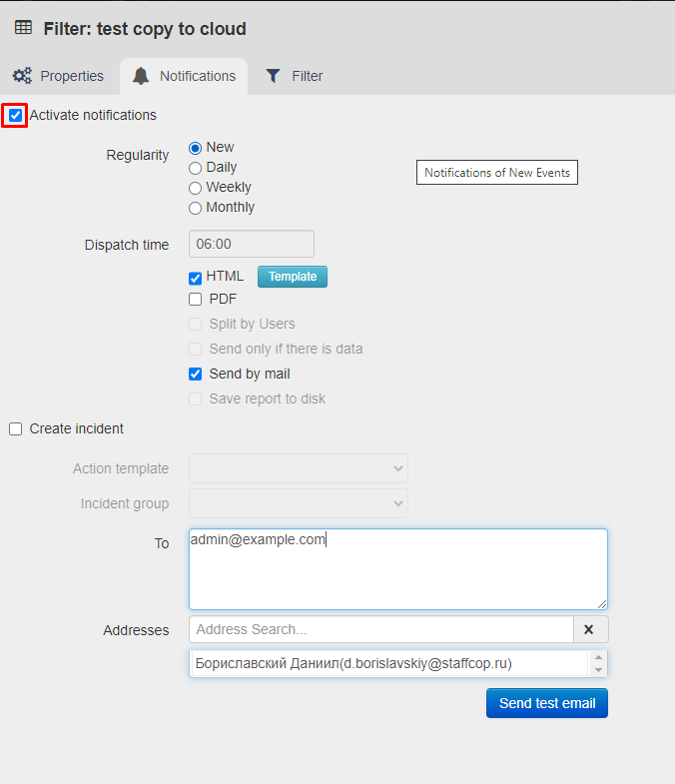675x784 pixels.
Task: Click the address list stepper arrows
Action: tap(597, 663)
